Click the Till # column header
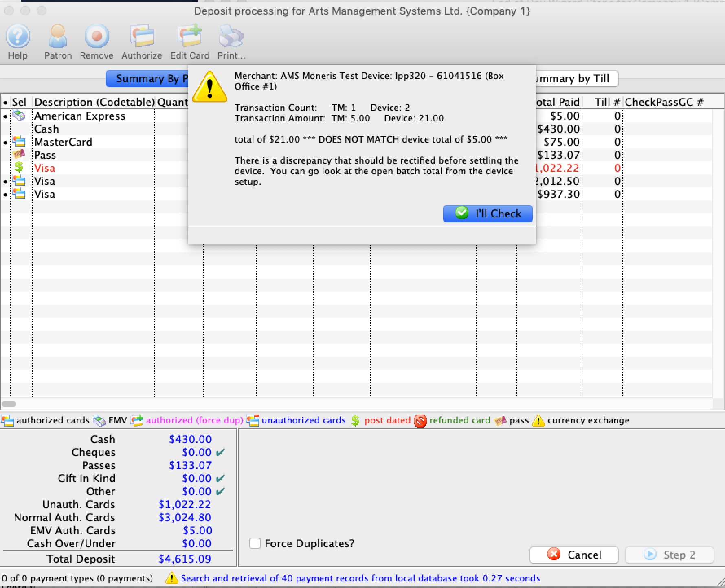The width and height of the screenshot is (725, 588). [607, 102]
